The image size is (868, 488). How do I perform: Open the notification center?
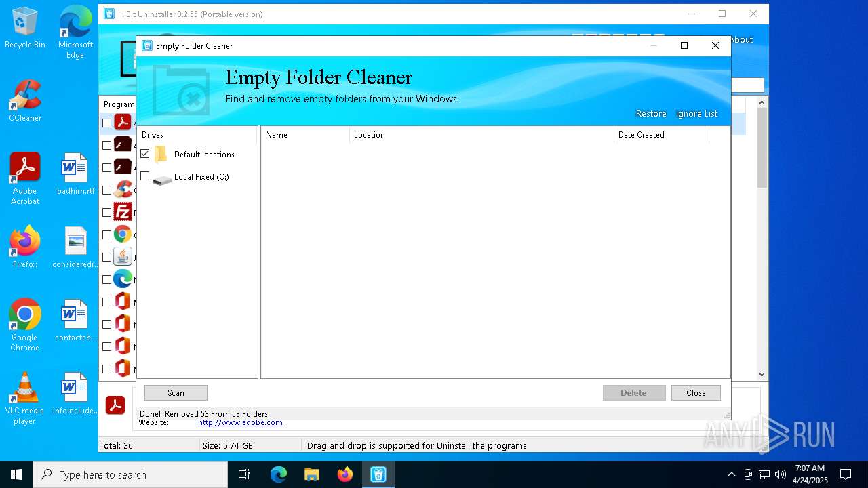point(846,474)
